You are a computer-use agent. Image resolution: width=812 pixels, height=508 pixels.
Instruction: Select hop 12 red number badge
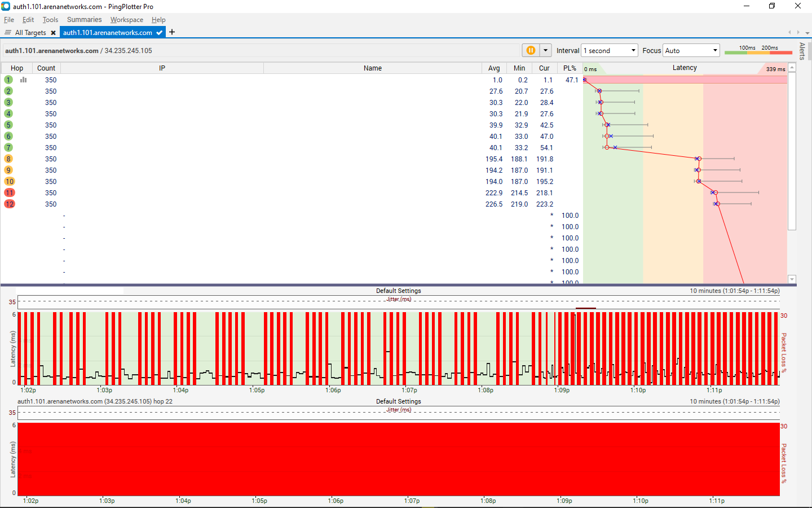tap(10, 204)
